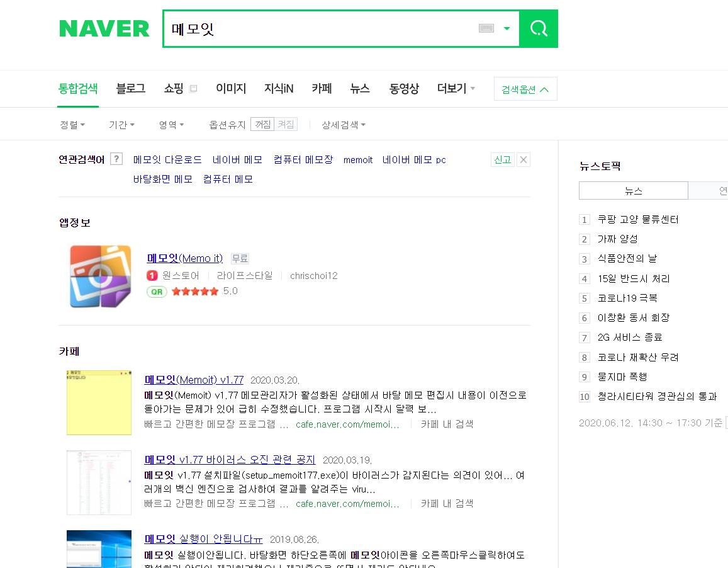Viewport: 728px width, 568px height.
Task: Click news topic 쿠팡 고양 물류센터
Action: coord(638,219)
